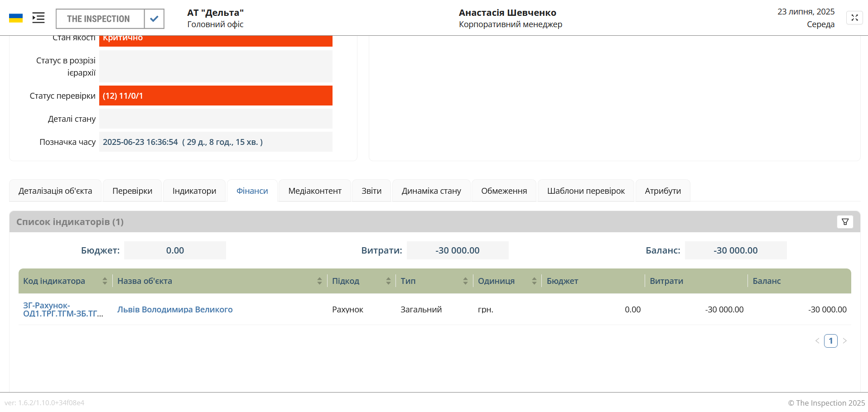868x412 pixels.
Task: Sort the table by Назва об'єкта
Action: (x=319, y=281)
